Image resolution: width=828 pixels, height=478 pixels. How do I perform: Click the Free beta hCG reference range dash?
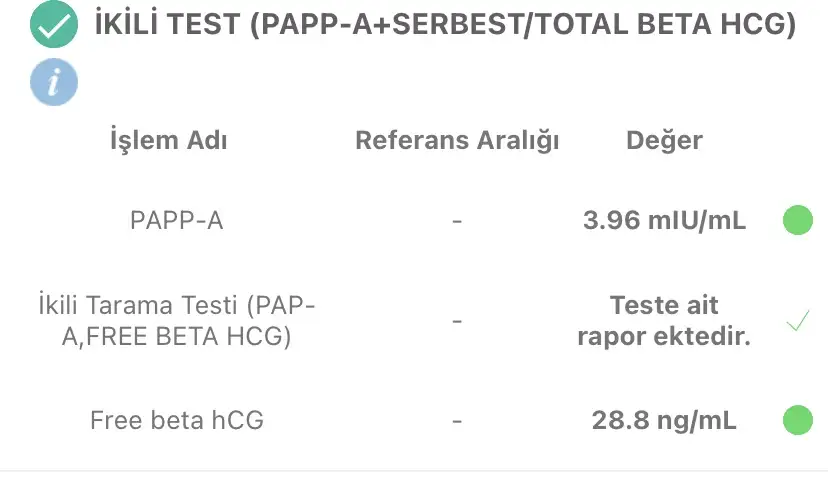tap(457, 421)
